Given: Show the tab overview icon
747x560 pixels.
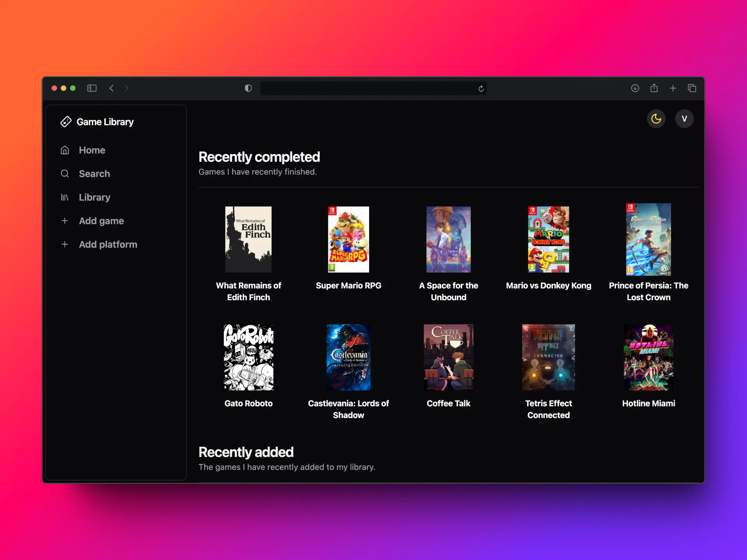Looking at the screenshot, I should coord(692,88).
